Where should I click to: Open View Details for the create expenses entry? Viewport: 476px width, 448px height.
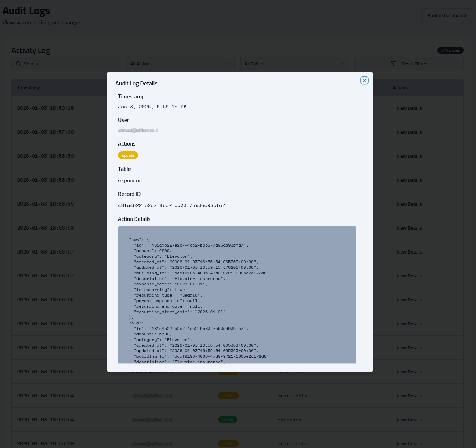(x=409, y=420)
